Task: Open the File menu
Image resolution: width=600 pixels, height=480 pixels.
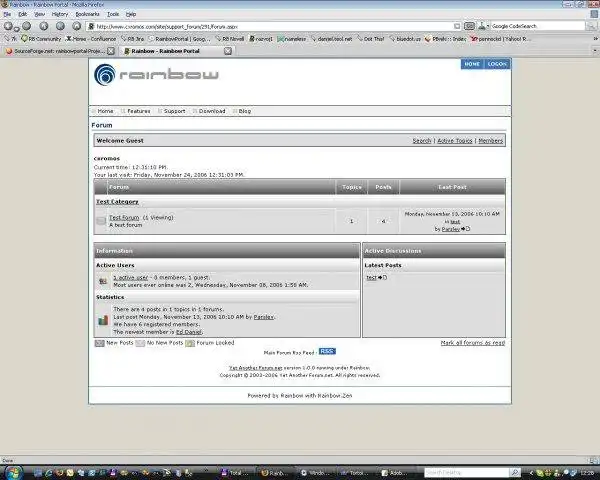Action: [x=7, y=14]
